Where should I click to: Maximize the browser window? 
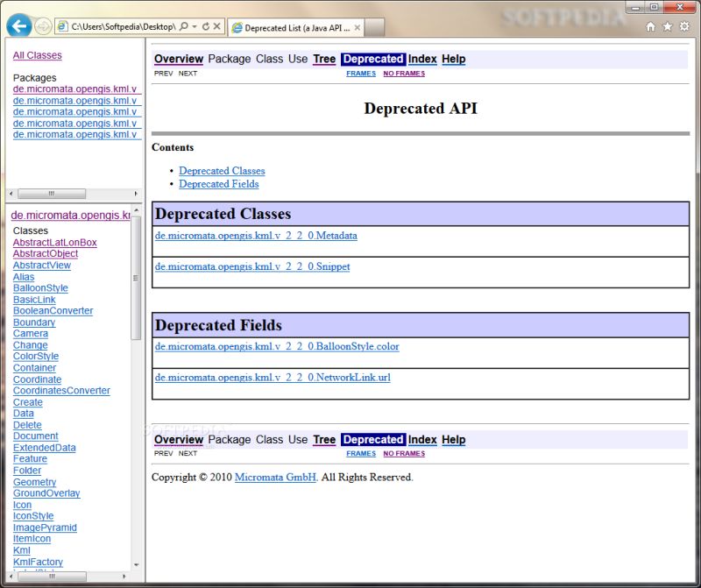(654, 7)
